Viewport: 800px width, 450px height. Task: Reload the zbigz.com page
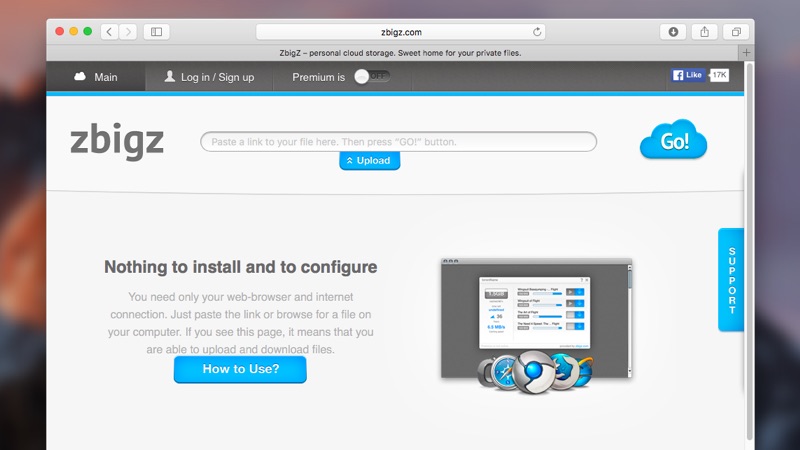tap(537, 32)
